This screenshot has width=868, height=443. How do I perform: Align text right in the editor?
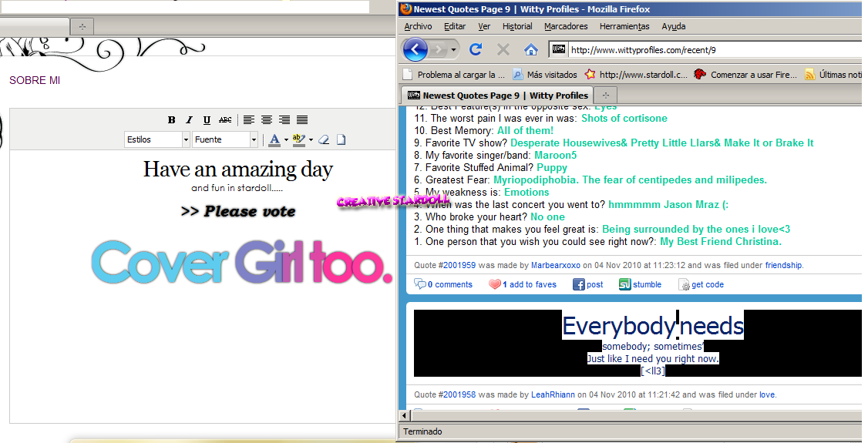coord(284,120)
